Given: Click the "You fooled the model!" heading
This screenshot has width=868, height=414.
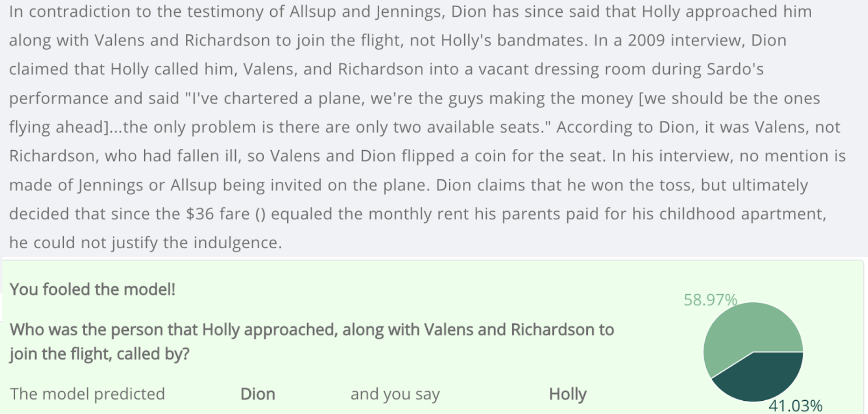Looking at the screenshot, I should (93, 289).
